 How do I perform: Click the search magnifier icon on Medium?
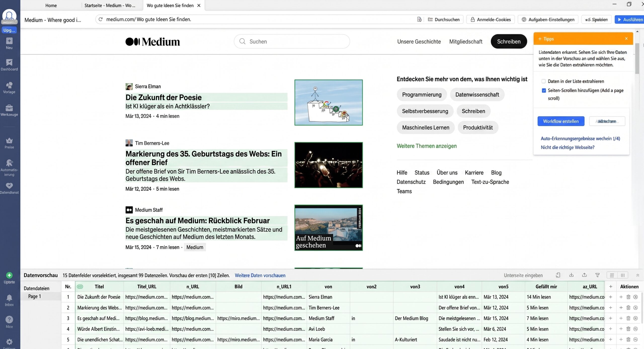(x=242, y=41)
